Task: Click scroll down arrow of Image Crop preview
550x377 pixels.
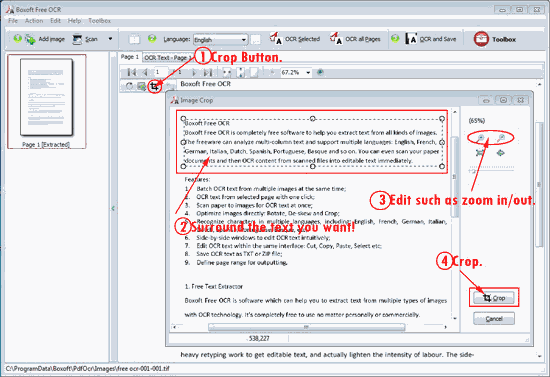Action: click(455, 318)
